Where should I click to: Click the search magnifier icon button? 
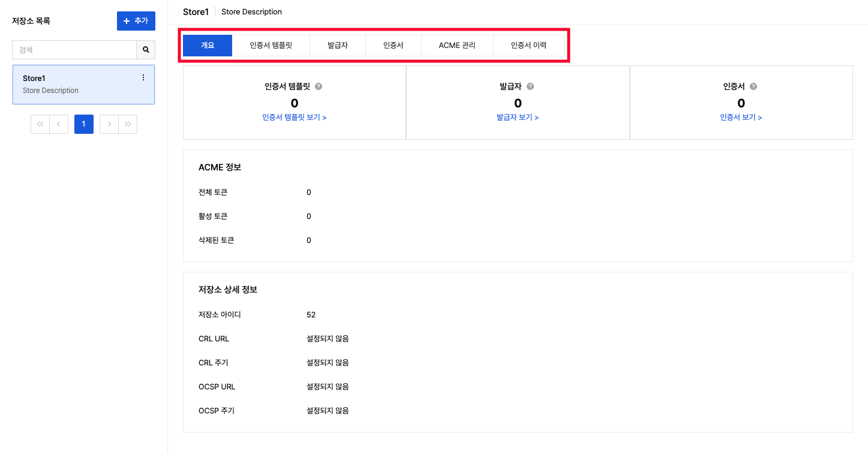pyautogui.click(x=146, y=50)
